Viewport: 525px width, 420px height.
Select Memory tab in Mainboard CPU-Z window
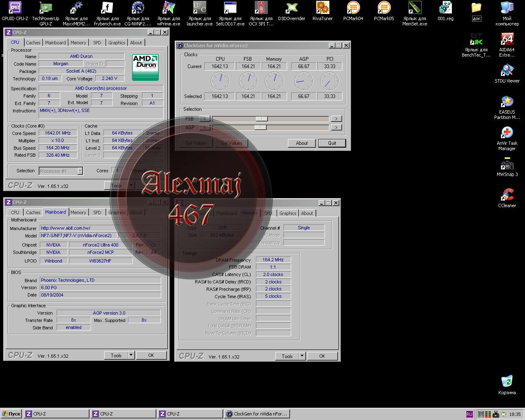(78, 212)
